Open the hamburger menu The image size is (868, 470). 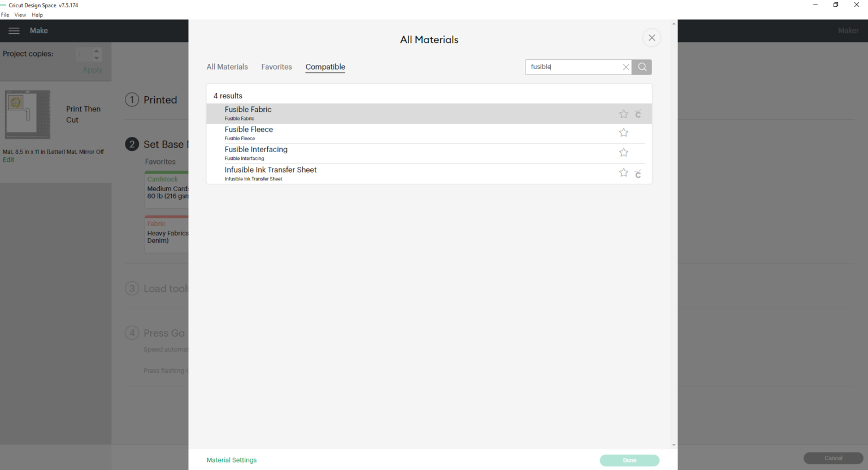pos(14,31)
